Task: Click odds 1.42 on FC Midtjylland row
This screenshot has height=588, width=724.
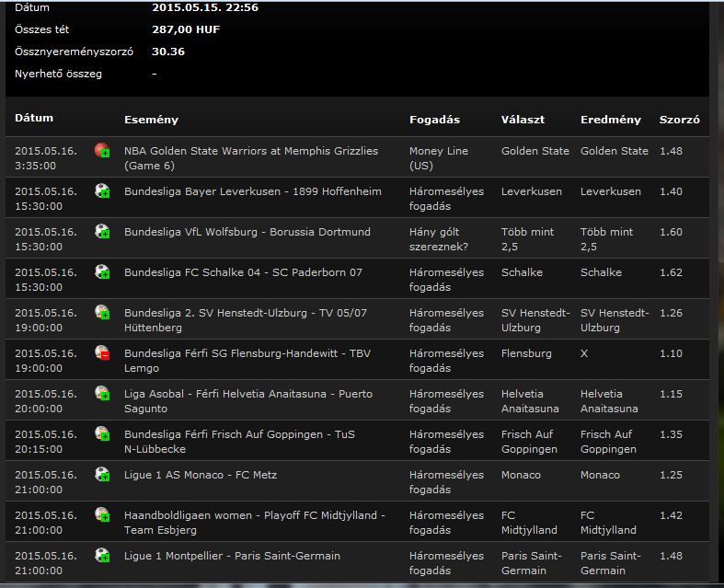Action: coord(671,515)
